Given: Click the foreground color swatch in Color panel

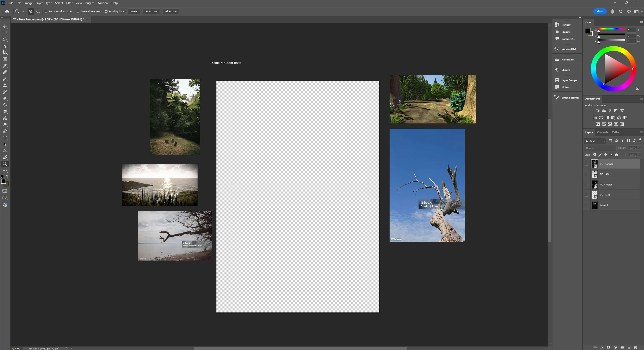Looking at the screenshot, I should (x=588, y=31).
